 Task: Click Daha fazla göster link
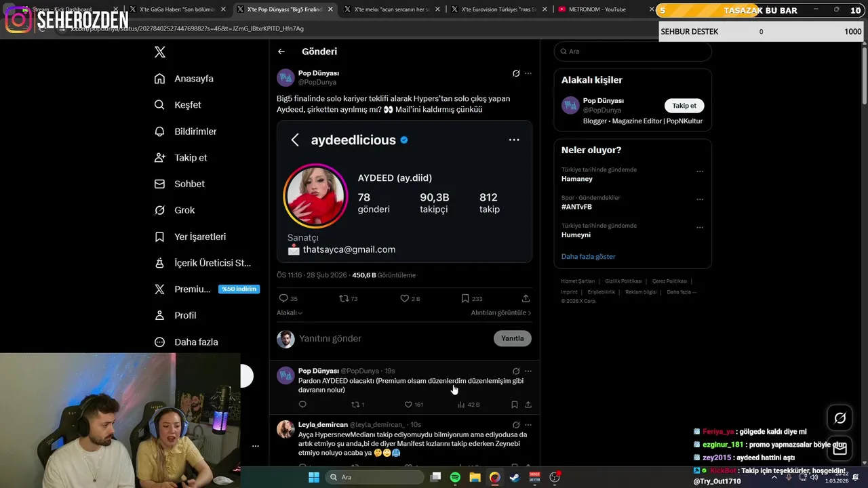[x=588, y=257]
